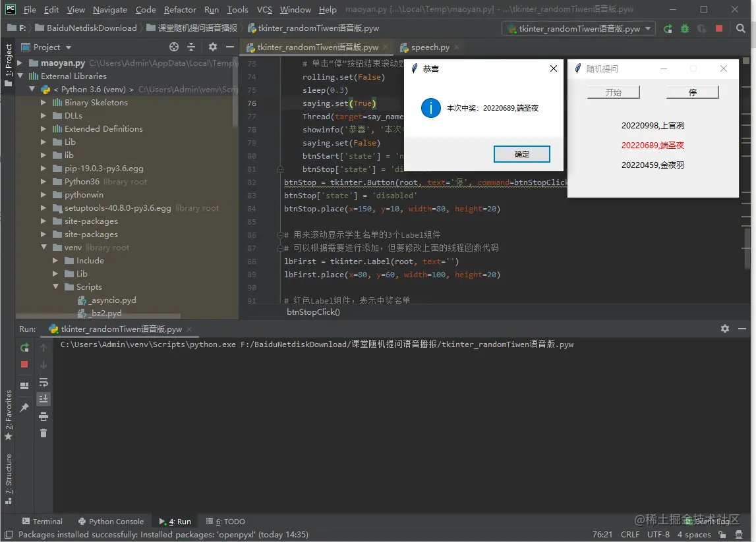
Task: Click the 确定 button in dialog
Action: tap(521, 154)
